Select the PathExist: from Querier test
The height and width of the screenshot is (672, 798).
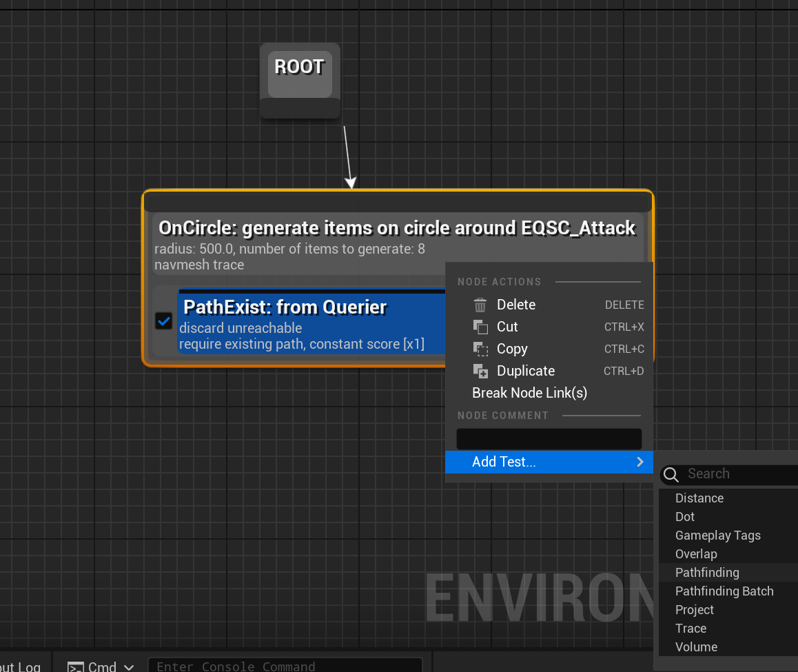(x=285, y=307)
